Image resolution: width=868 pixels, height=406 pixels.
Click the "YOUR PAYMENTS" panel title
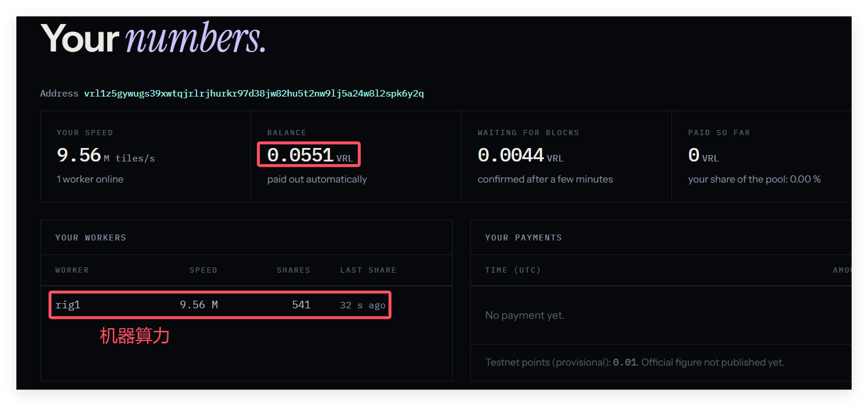click(x=523, y=238)
